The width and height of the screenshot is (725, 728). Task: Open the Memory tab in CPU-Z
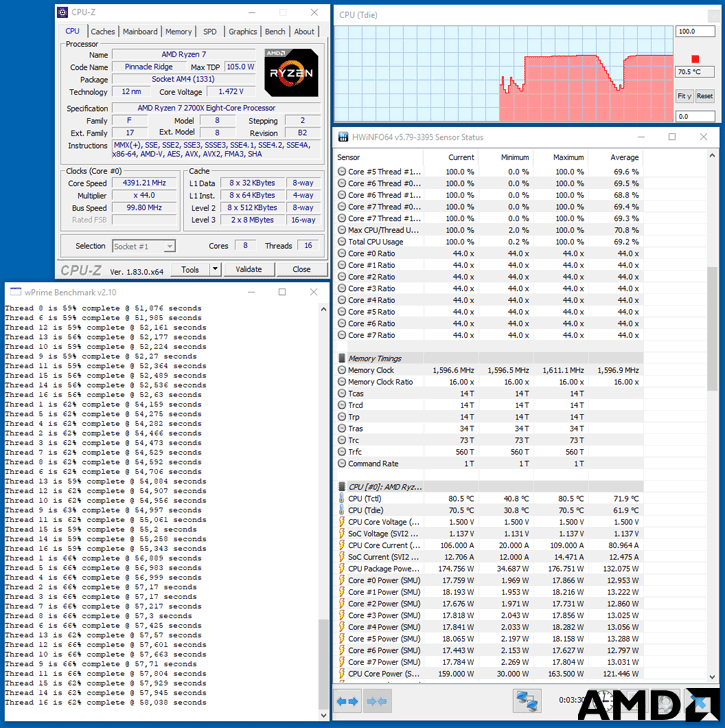178,32
